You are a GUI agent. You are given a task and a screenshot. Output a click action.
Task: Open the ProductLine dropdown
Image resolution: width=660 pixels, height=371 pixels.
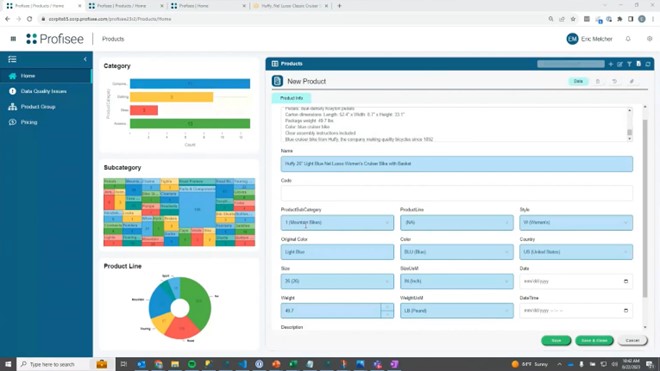pyautogui.click(x=457, y=222)
